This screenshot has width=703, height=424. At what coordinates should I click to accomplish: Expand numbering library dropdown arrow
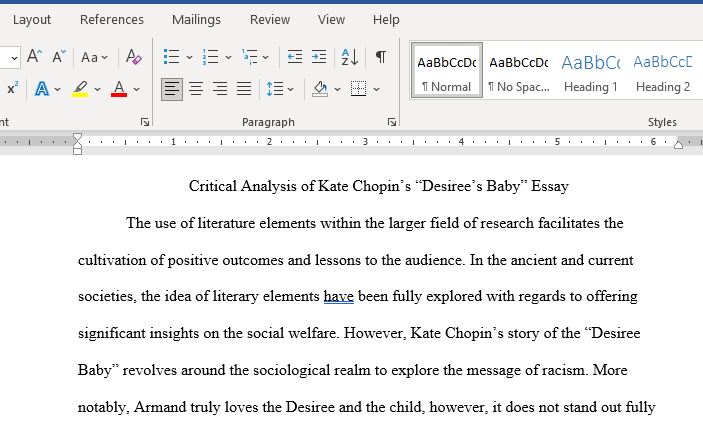coord(228,57)
